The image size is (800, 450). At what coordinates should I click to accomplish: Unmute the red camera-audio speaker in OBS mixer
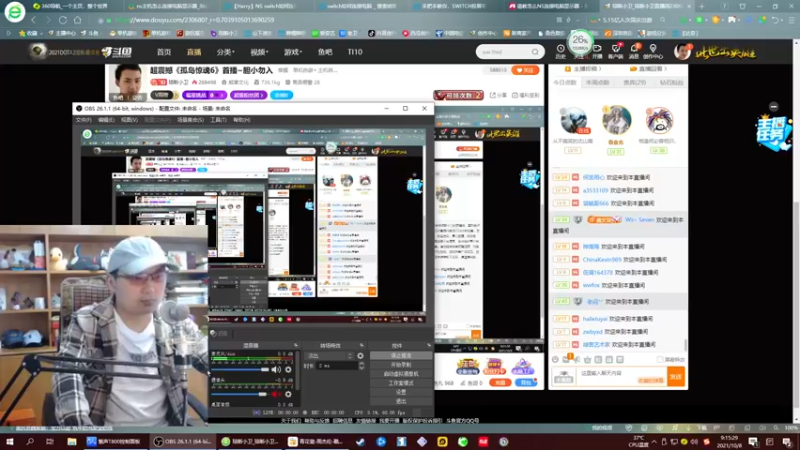(x=276, y=394)
